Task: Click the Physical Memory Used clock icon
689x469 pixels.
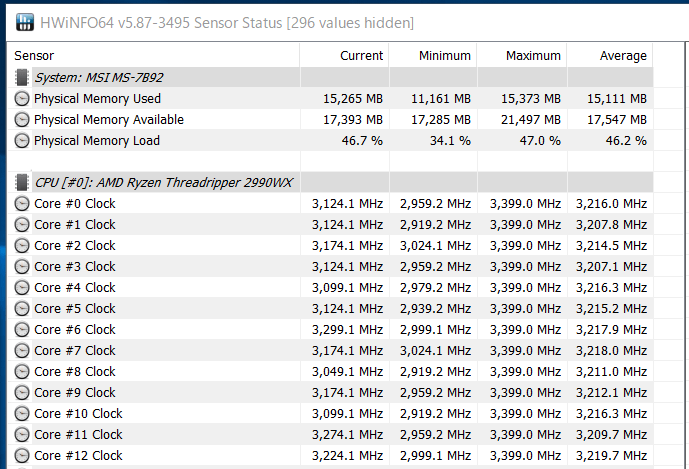Action: pyautogui.click(x=22, y=98)
